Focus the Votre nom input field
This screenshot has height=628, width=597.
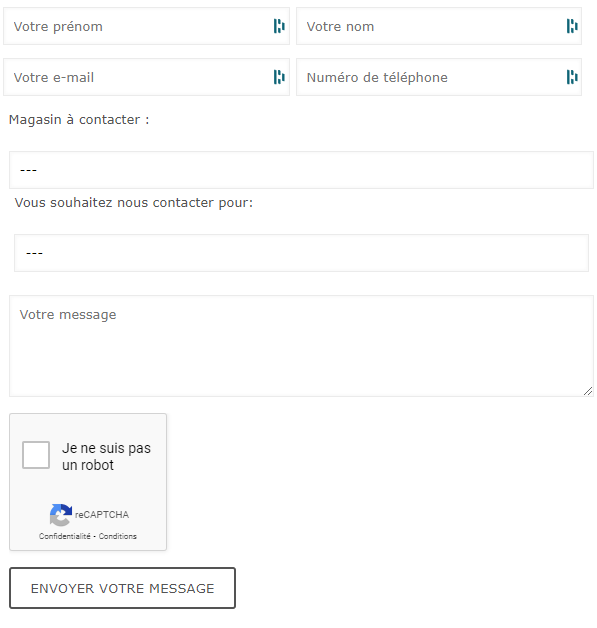click(439, 26)
